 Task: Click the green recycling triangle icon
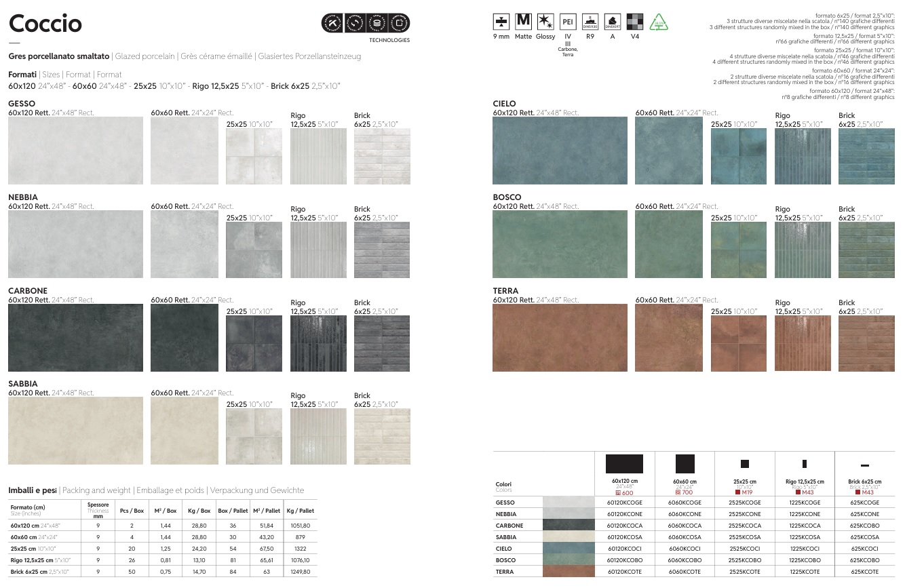pyautogui.click(x=658, y=22)
